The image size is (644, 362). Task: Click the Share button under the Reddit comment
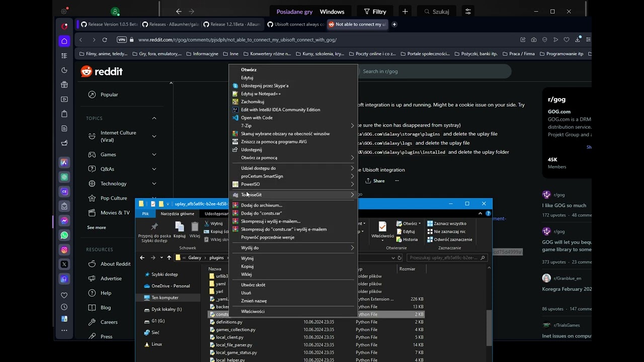(x=375, y=181)
